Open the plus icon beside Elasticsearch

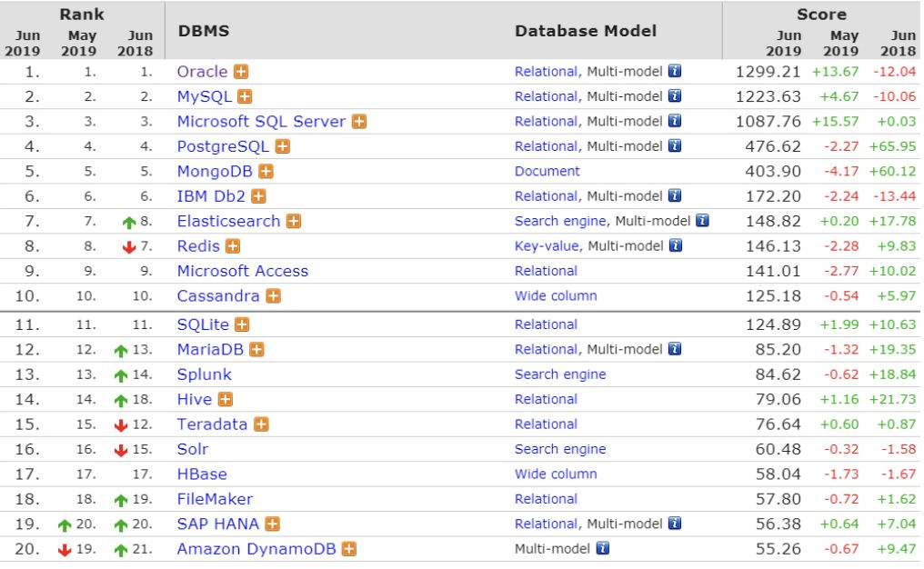point(294,222)
